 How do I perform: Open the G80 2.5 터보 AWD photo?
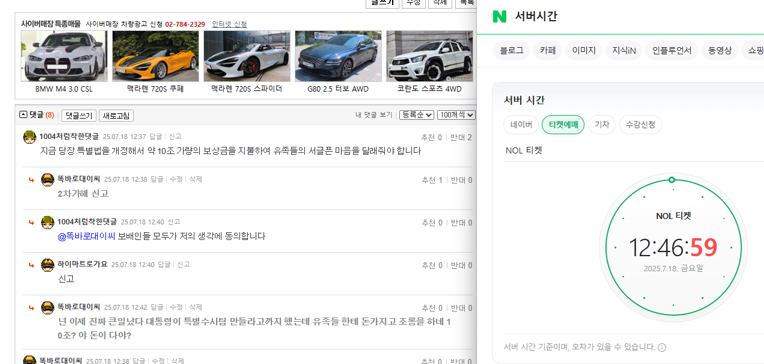[x=338, y=56]
